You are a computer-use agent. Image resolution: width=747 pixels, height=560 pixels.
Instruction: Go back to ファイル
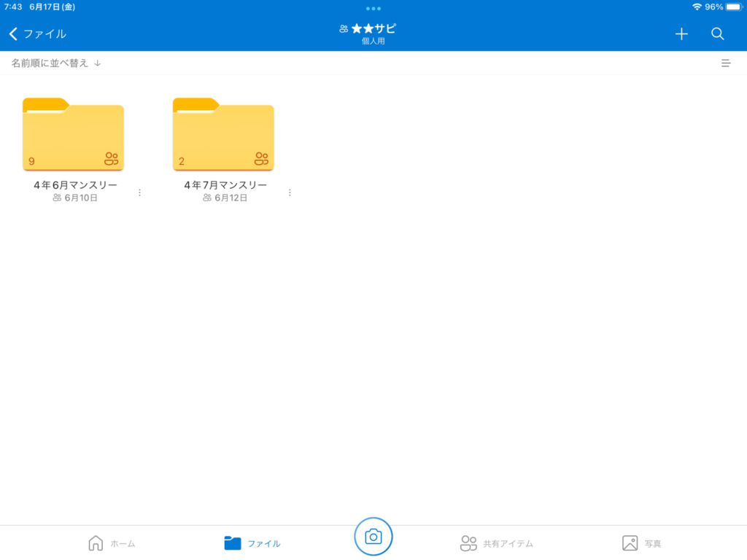(38, 34)
